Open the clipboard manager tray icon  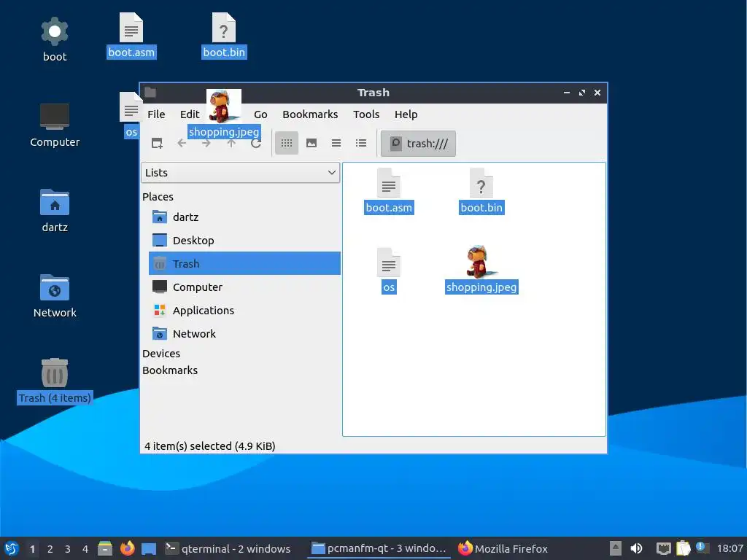[683, 548]
